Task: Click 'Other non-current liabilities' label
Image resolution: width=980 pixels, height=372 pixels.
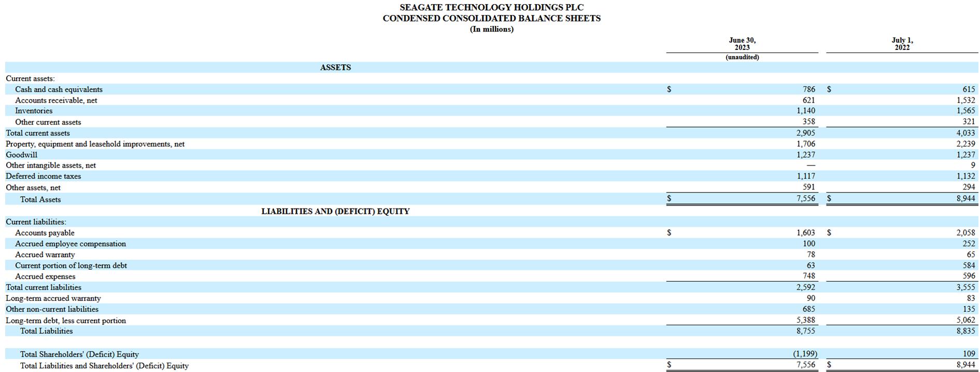Action: coord(52,309)
